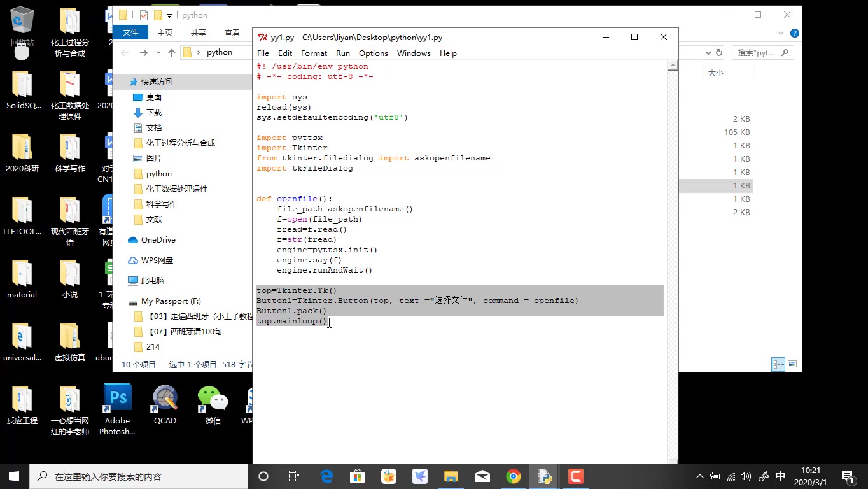Switch to the 查看 tab in Explorer

(232, 32)
